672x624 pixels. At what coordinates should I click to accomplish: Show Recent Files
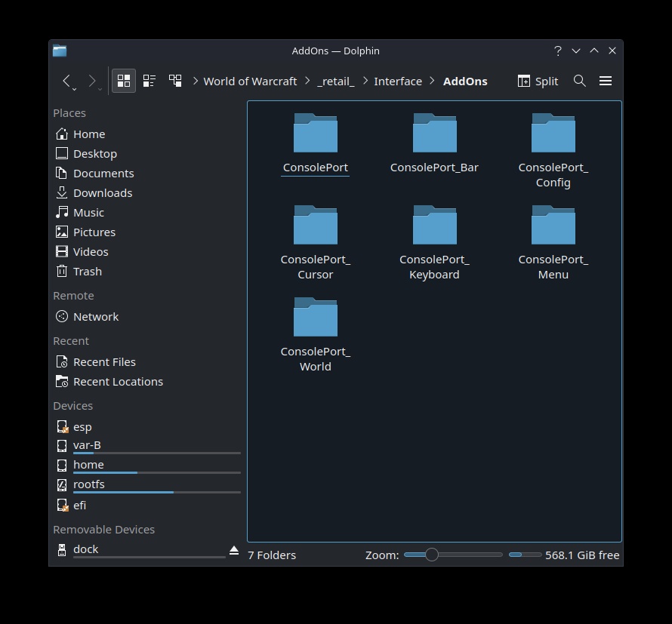point(146,362)
